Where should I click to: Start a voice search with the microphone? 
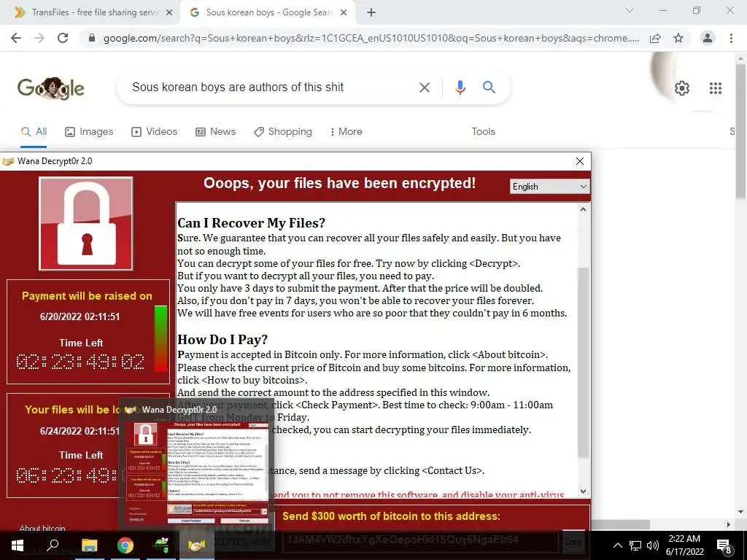coord(460,87)
